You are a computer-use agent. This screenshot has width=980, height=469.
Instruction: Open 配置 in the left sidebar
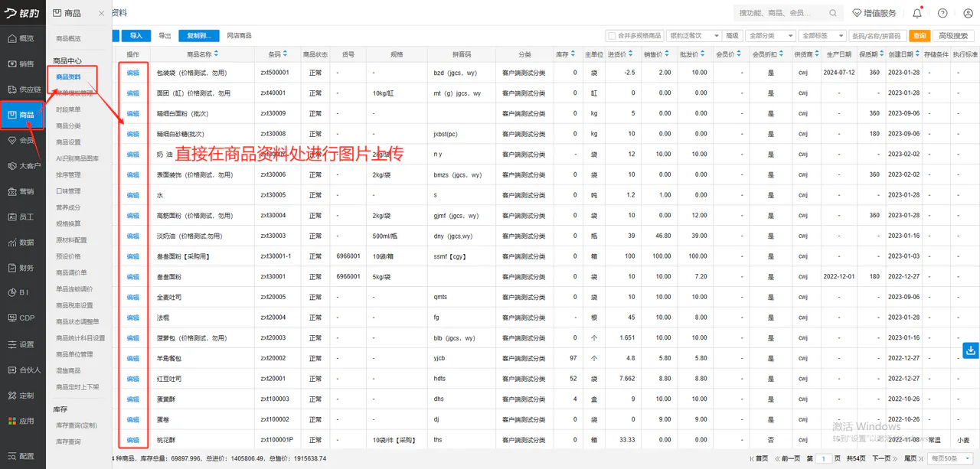(22, 456)
